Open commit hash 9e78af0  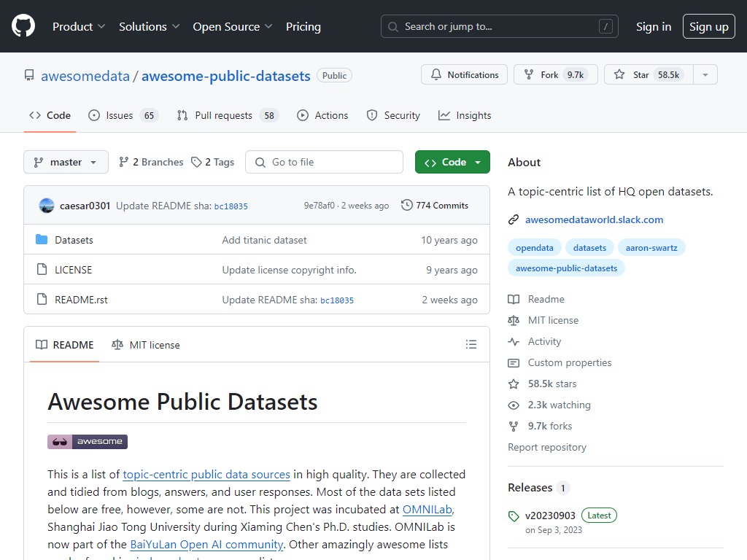pyautogui.click(x=320, y=205)
